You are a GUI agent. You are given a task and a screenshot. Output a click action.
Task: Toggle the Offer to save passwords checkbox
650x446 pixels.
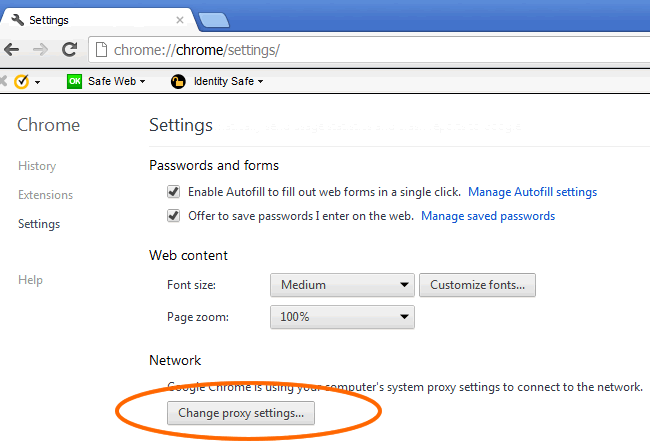point(173,216)
